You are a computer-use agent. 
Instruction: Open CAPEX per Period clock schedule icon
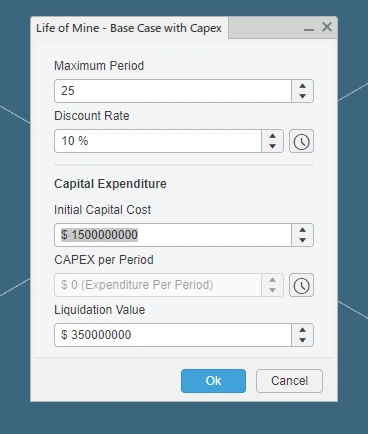coord(301,285)
